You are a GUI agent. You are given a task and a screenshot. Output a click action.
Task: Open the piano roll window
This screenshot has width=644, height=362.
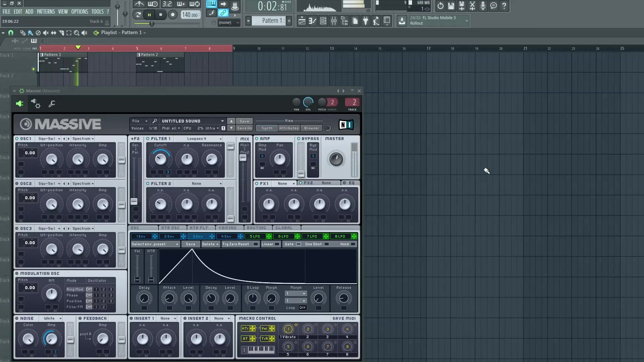click(x=312, y=21)
